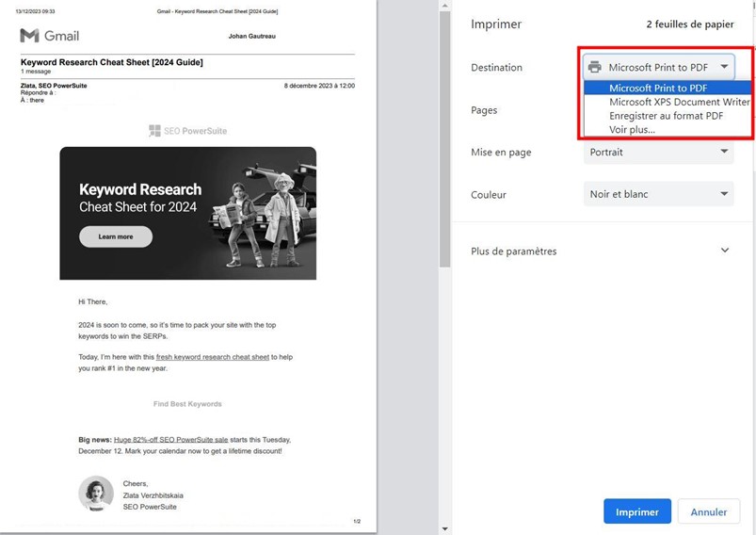Viewport: 756px width, 535px height.
Task: Click the Annuler button
Action: [708, 511]
